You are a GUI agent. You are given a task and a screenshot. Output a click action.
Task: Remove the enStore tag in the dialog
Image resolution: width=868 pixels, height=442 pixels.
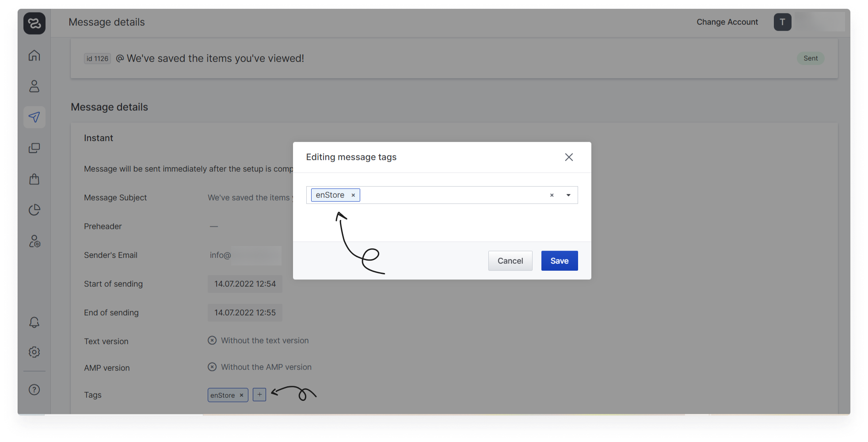pyautogui.click(x=353, y=195)
